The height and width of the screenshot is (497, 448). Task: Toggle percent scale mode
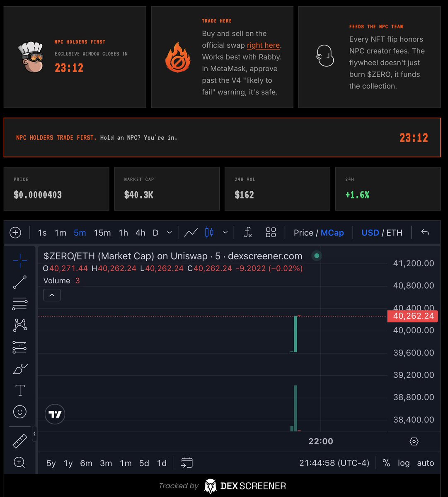(386, 463)
